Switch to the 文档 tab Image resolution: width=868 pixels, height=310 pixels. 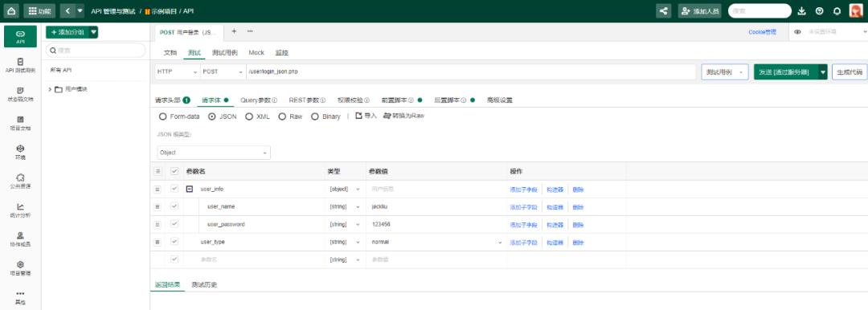pyautogui.click(x=170, y=52)
